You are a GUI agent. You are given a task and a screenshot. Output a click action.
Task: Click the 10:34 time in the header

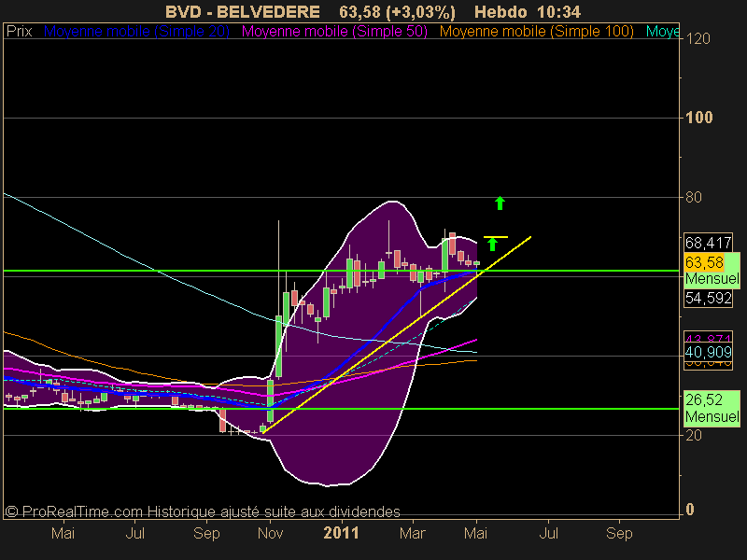pyautogui.click(x=558, y=11)
